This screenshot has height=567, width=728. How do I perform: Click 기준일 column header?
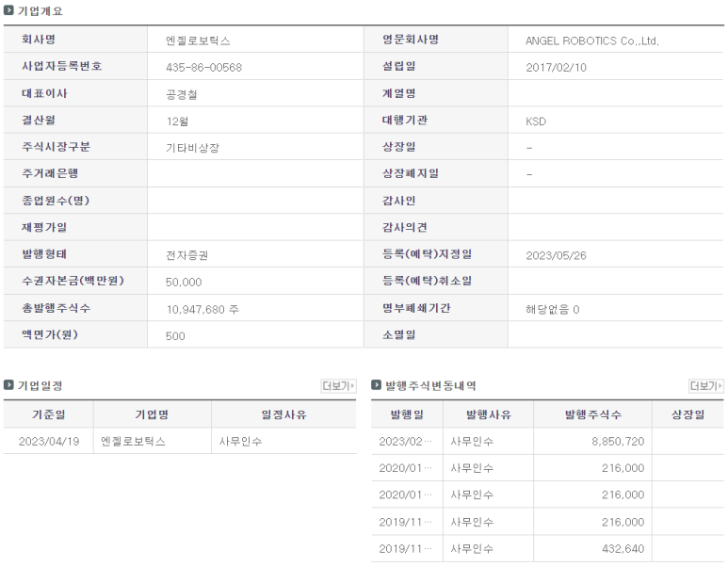pyautogui.click(x=49, y=414)
